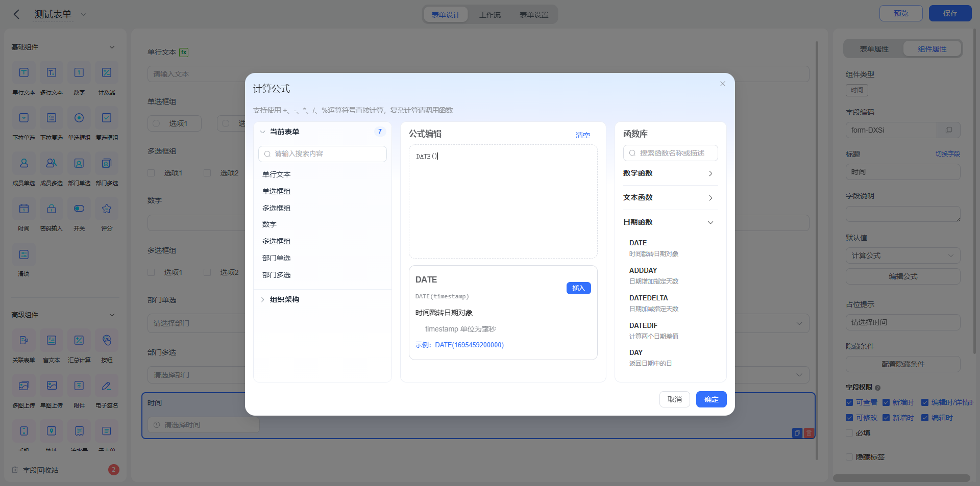Click the back arrow beside 测试表单

point(16,14)
